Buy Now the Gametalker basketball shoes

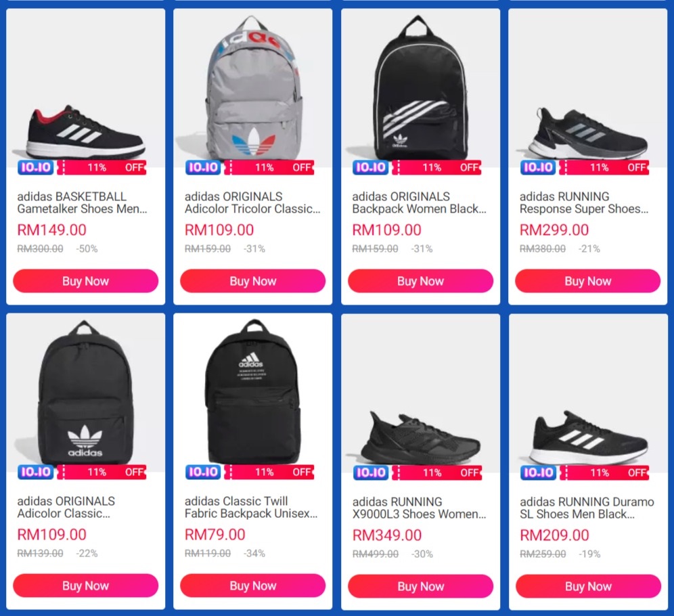85,281
